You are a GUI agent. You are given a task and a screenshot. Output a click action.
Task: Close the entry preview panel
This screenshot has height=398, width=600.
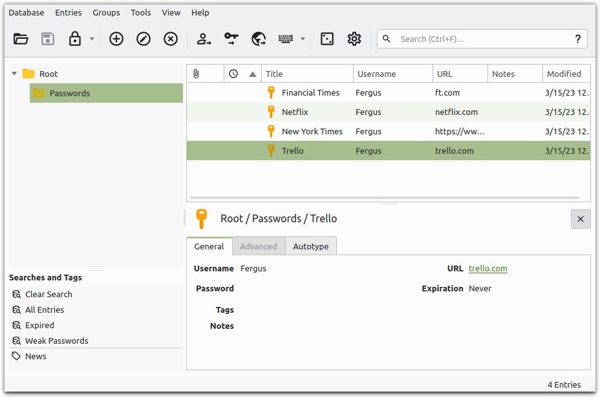pos(580,219)
